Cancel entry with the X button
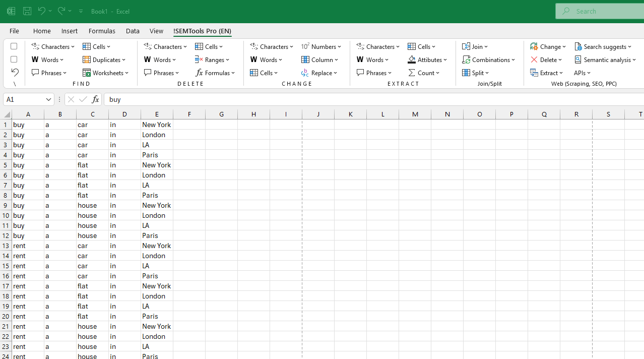Image resolution: width=644 pixels, height=359 pixels. point(71,99)
